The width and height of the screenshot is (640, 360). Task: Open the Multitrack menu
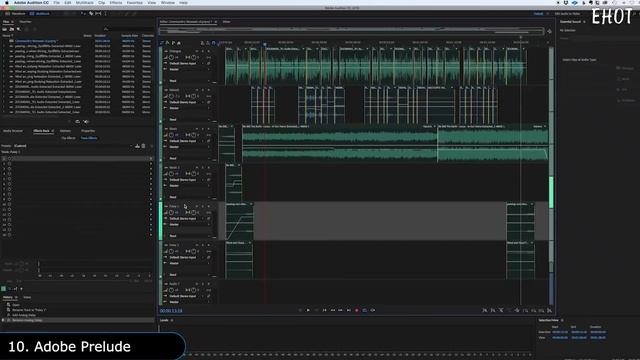tap(84, 2)
